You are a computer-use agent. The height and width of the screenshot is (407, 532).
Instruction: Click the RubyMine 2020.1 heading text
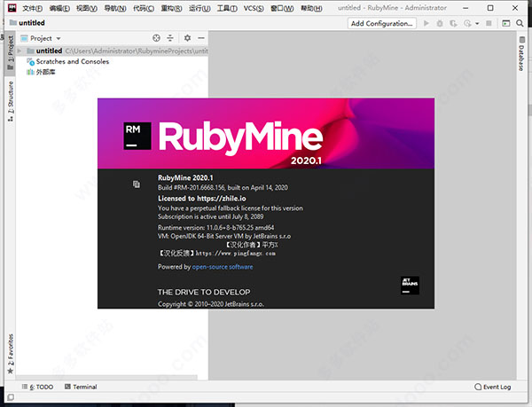[185, 177]
